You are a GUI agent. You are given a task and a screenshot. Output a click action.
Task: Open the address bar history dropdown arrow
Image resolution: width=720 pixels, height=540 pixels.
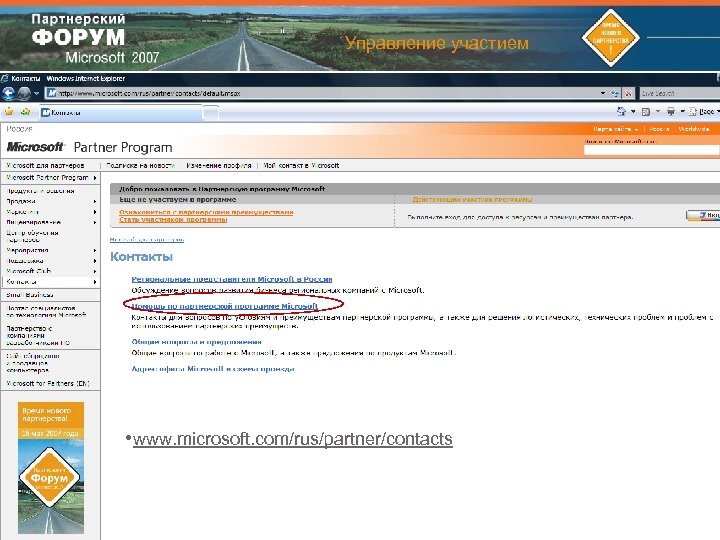point(603,93)
